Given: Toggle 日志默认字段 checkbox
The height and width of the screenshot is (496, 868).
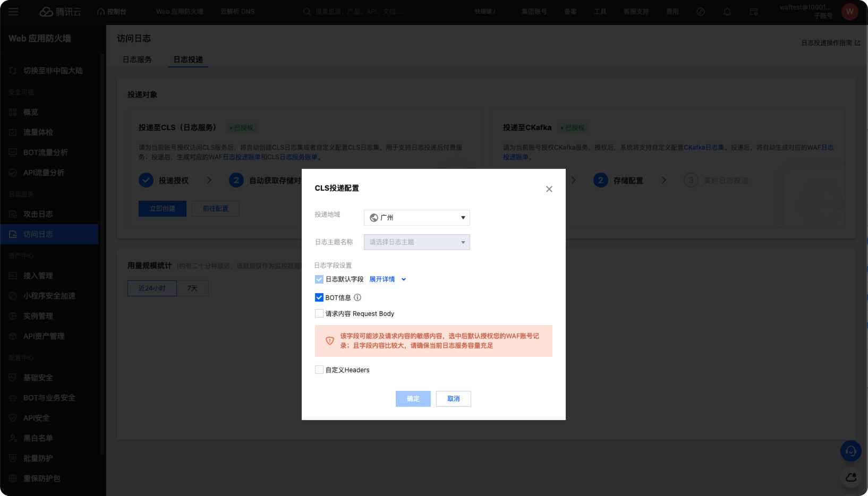Looking at the screenshot, I should pyautogui.click(x=319, y=279).
